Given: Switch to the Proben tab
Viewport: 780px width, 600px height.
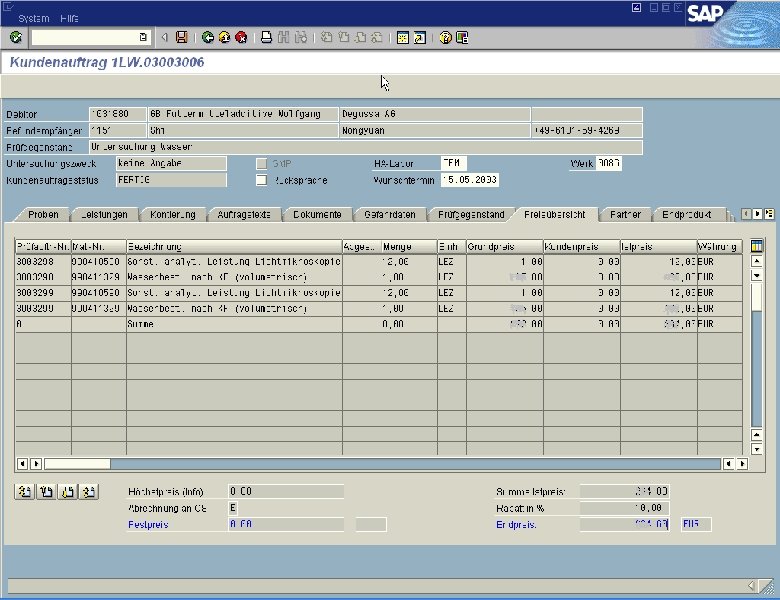Looking at the screenshot, I should point(43,214).
